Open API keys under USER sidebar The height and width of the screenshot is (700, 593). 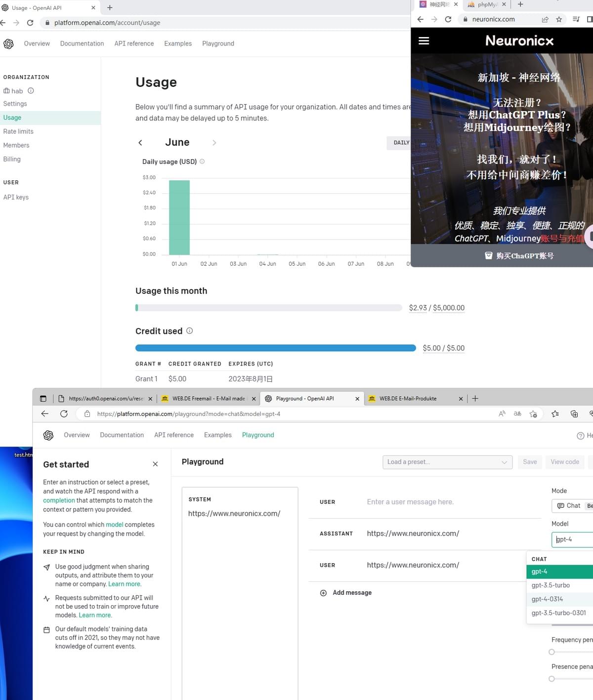(16, 197)
